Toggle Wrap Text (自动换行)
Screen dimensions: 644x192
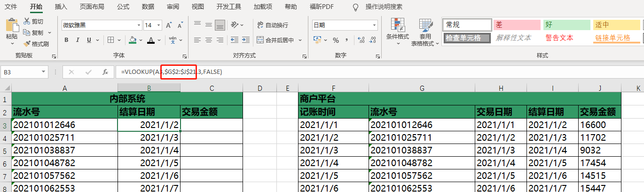[x=273, y=25]
